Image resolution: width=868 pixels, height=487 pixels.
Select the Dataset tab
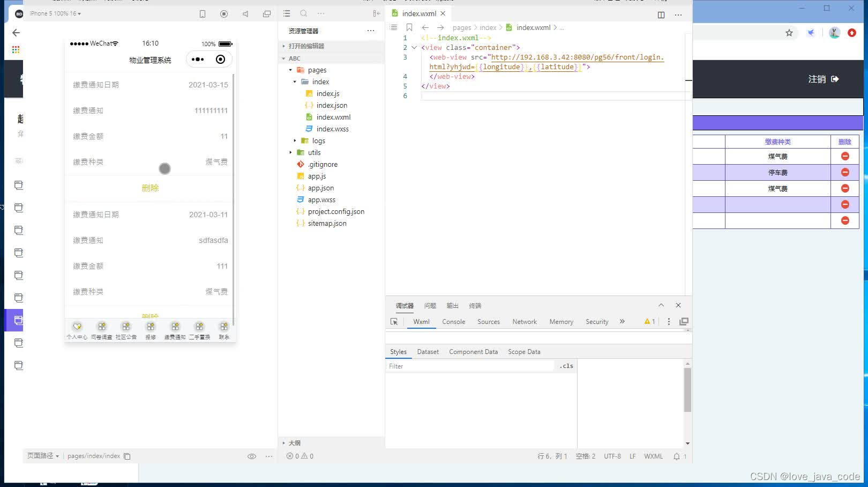[x=428, y=352]
